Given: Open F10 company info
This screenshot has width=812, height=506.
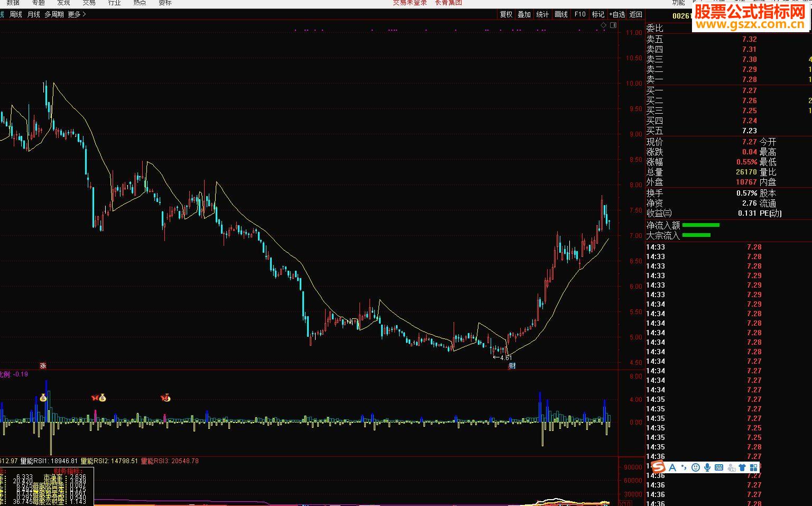Looking at the screenshot, I should click(580, 14).
